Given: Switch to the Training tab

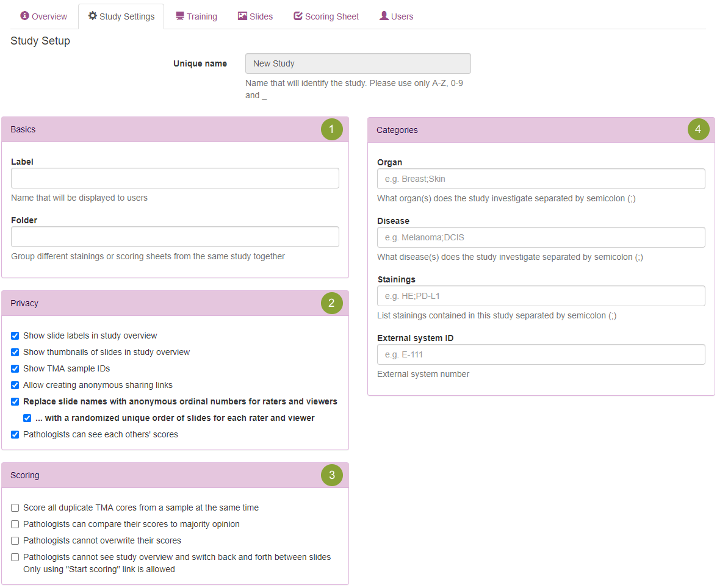Looking at the screenshot, I should [196, 16].
